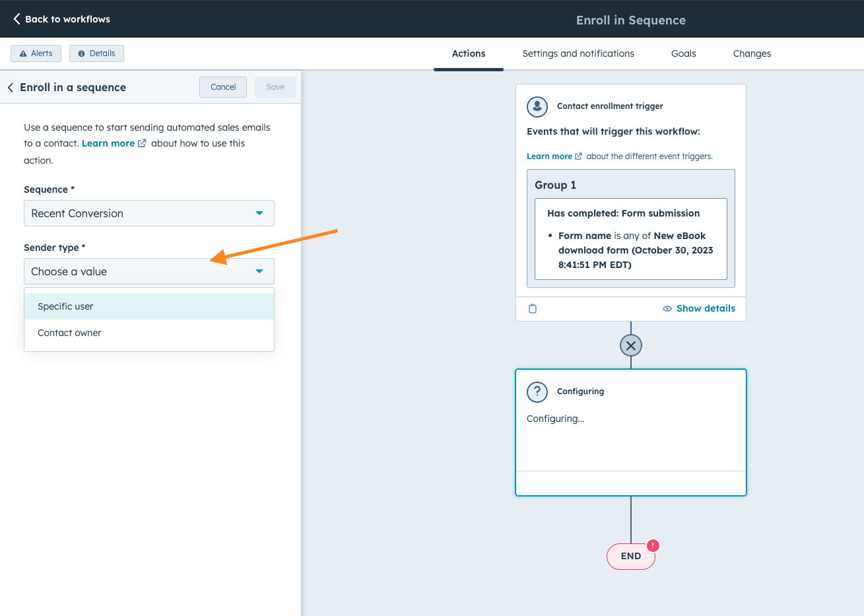Click back chevron beside Enroll in a sequence
Image resolution: width=864 pixels, height=616 pixels.
(x=11, y=87)
